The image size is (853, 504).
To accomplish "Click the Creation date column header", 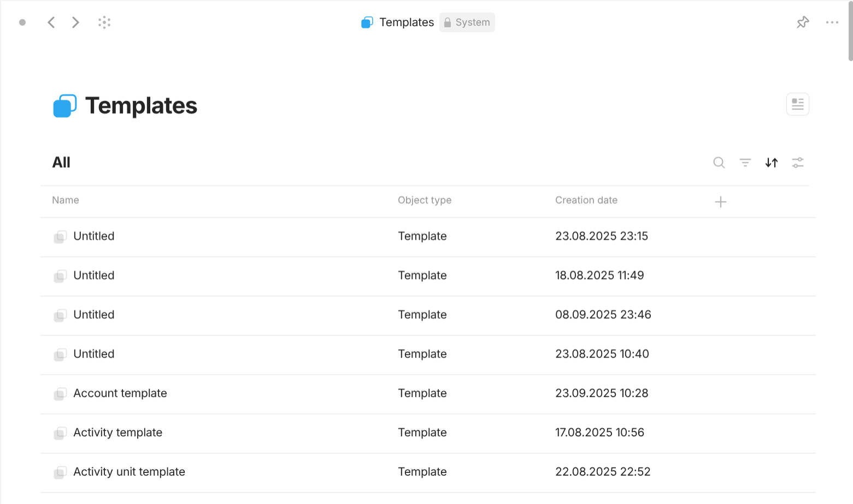I will click(586, 200).
